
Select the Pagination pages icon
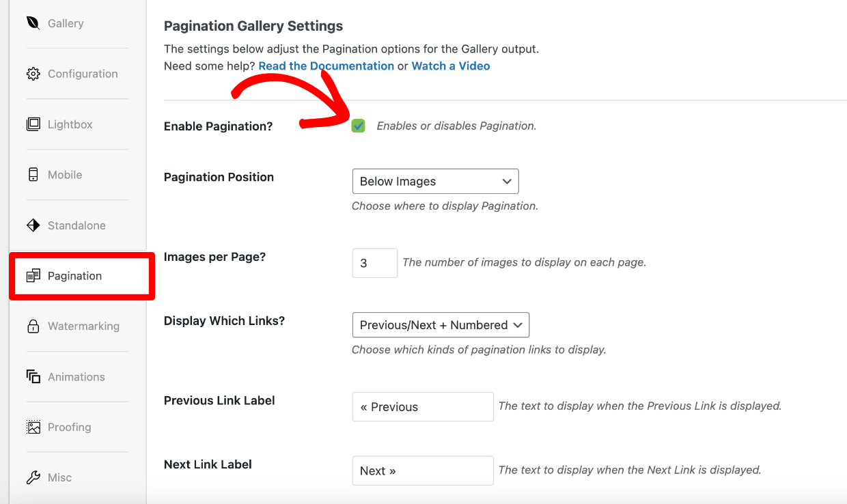[32, 276]
